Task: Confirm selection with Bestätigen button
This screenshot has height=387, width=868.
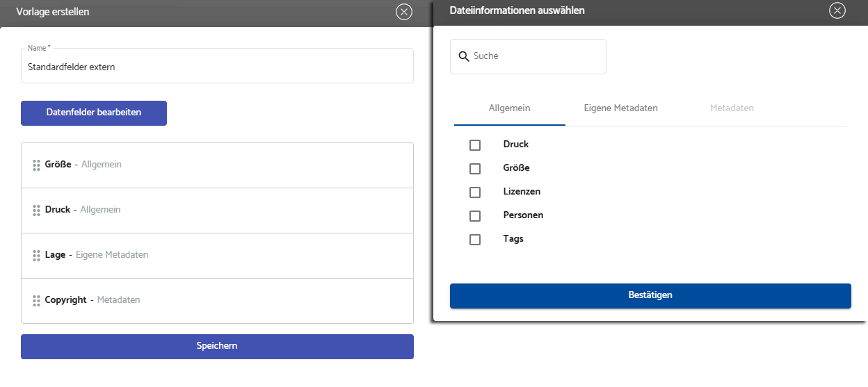Action: tap(650, 295)
